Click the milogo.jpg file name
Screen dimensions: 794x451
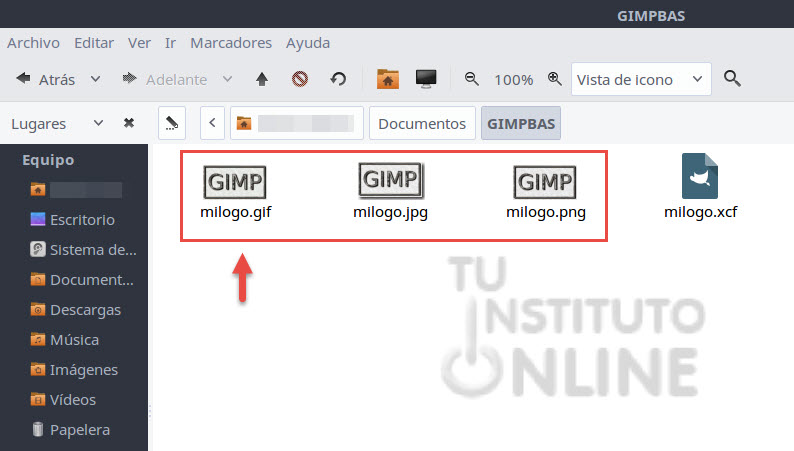[390, 212]
